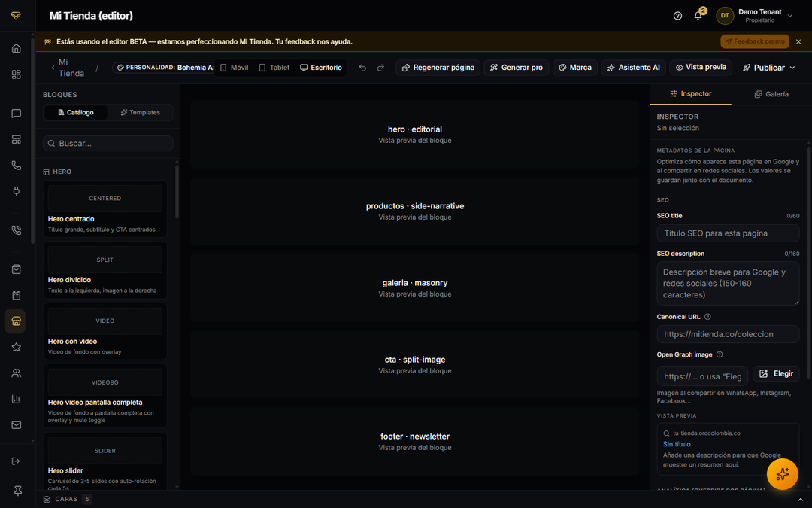This screenshot has height=508, width=812.
Task: Open the phone icon in the sidebar
Action: 16,166
